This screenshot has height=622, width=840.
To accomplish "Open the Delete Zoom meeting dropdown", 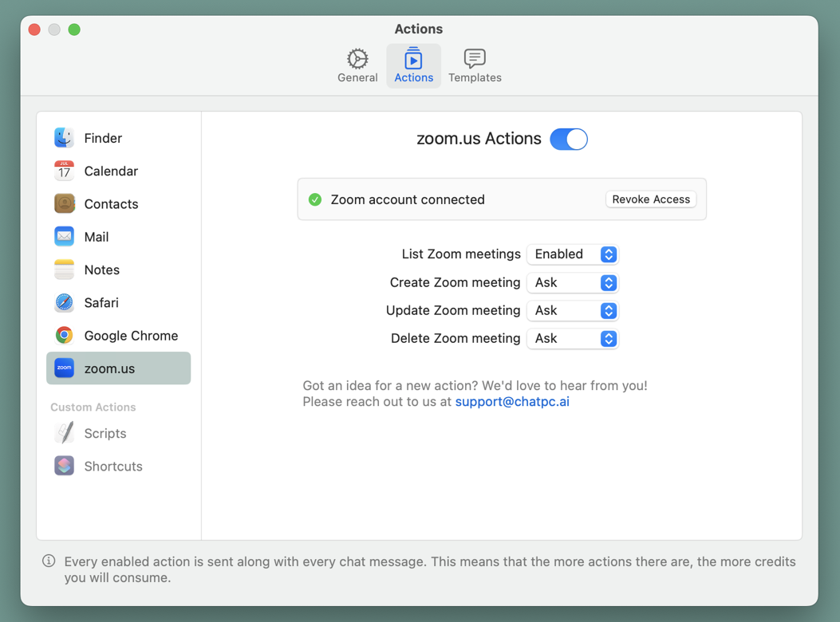I will pyautogui.click(x=573, y=339).
